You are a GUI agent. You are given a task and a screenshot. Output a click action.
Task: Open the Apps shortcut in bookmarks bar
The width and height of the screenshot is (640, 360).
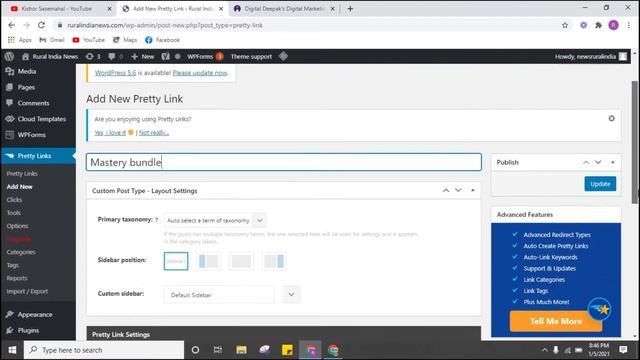20,40
